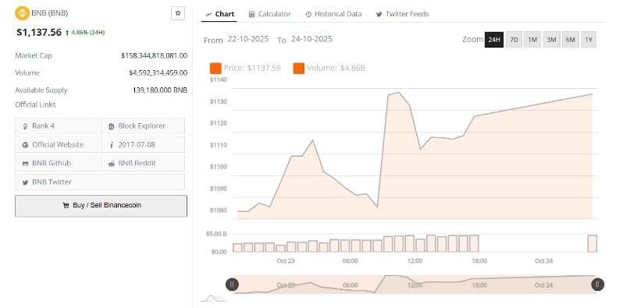Click the Official Links label
This screenshot has width=644, height=308.
[x=35, y=104]
